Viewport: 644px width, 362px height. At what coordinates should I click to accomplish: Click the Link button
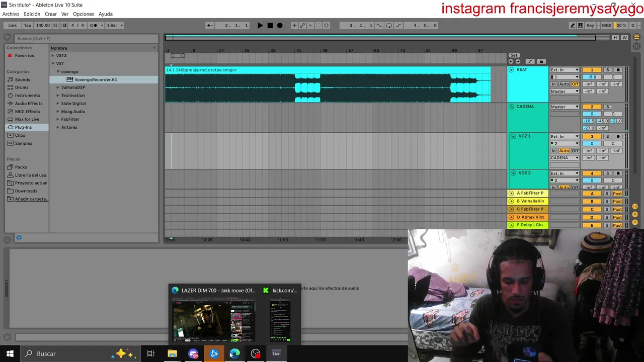point(12,26)
